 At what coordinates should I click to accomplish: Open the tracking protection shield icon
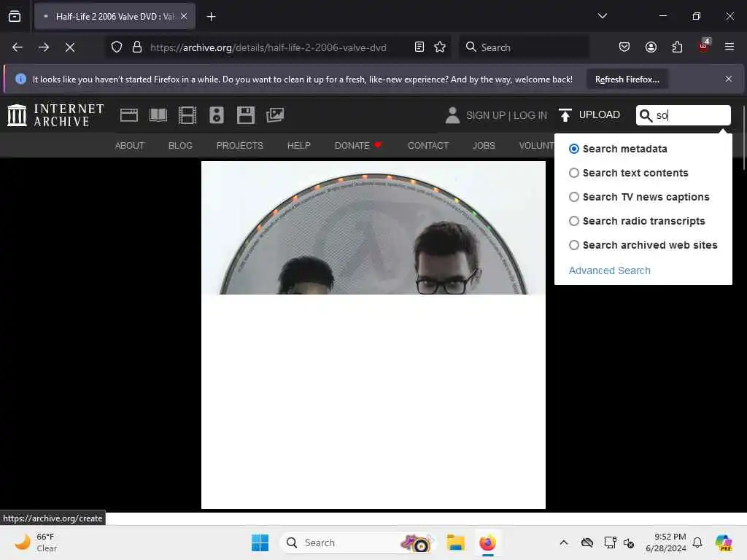pos(117,47)
